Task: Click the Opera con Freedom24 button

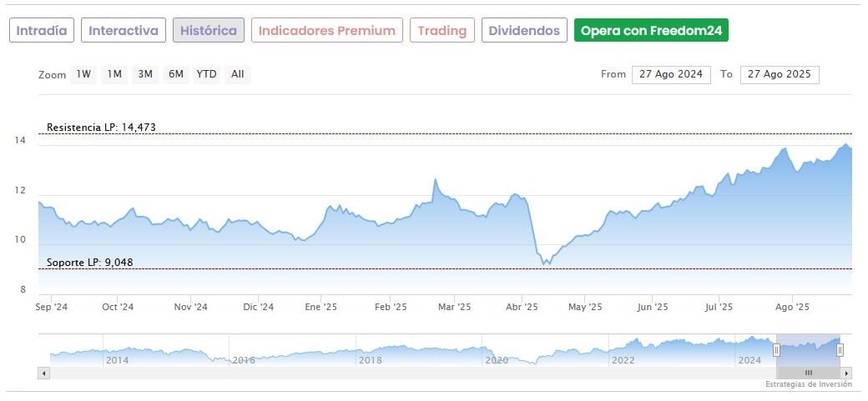Action: coord(652,31)
